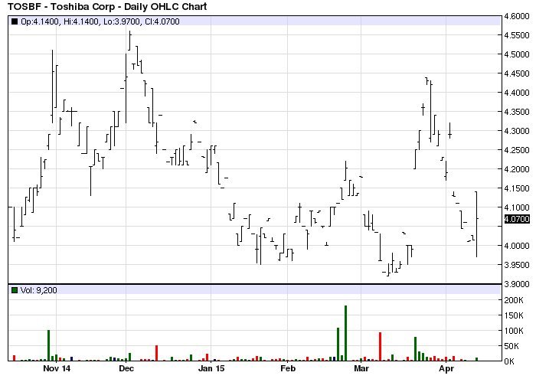Click the 4.1000 price axis label
Image resolution: width=536 pixels, height=392 pixels.
[x=517, y=207]
